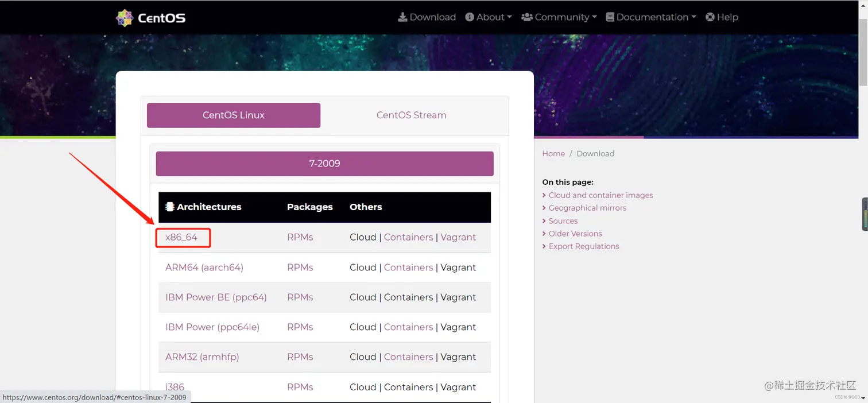This screenshot has height=403, width=868.
Task: Click the Download arrow icon in navbar
Action: click(402, 17)
